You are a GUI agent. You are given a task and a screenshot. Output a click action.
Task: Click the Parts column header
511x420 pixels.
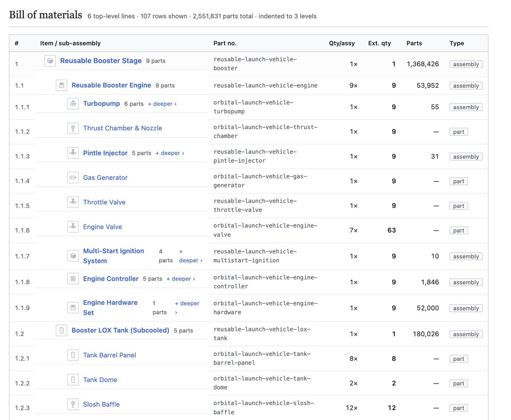[x=414, y=43]
